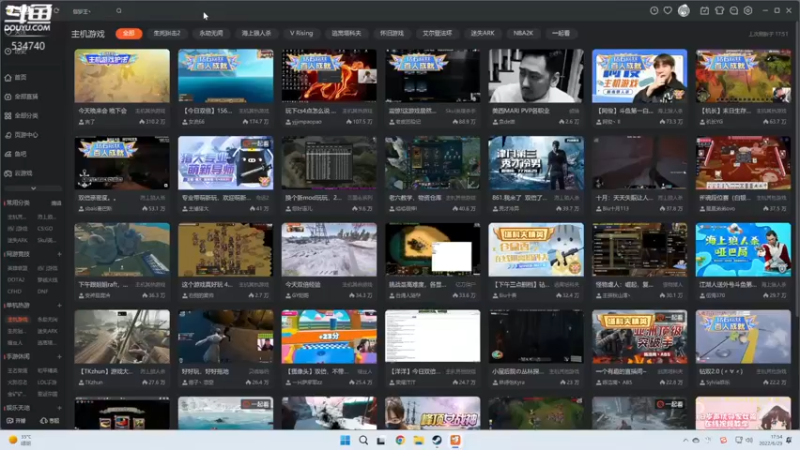Open the 津门第三 stream thumbnail
The width and height of the screenshot is (800, 450).
(536, 163)
